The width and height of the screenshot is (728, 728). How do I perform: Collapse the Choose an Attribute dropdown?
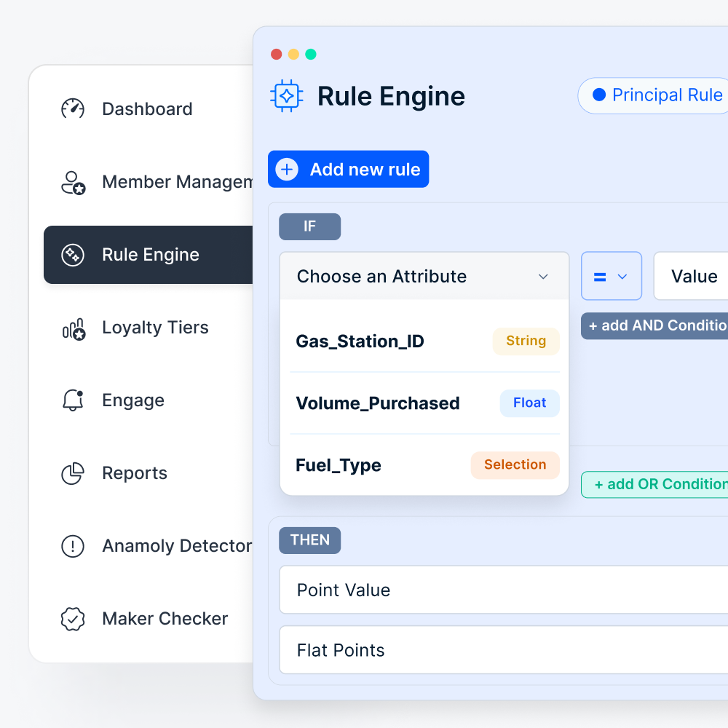point(424,276)
